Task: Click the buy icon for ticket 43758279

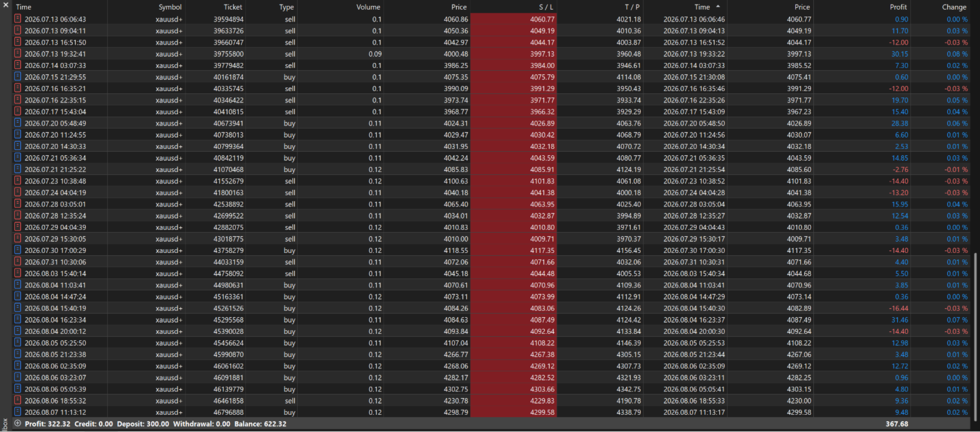Action: click(x=18, y=251)
